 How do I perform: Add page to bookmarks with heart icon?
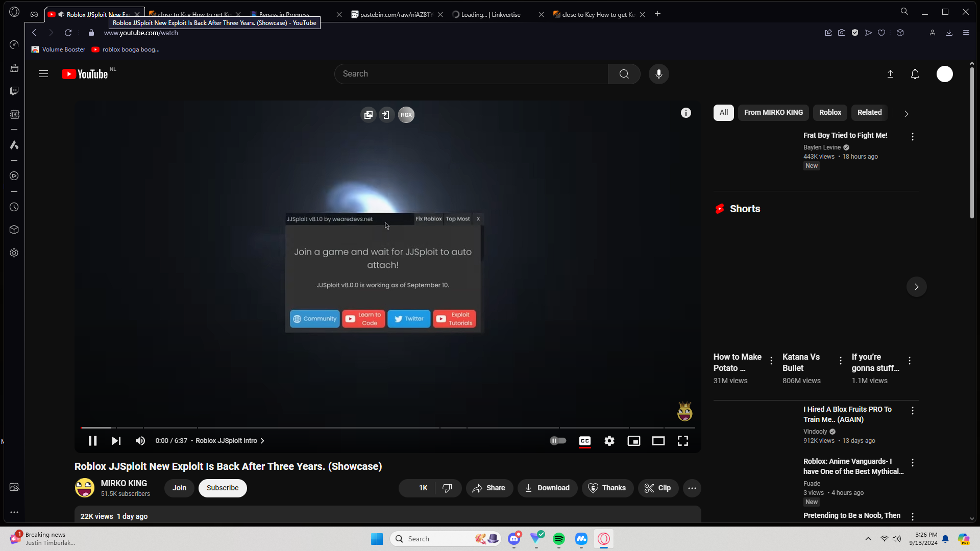pyautogui.click(x=881, y=33)
